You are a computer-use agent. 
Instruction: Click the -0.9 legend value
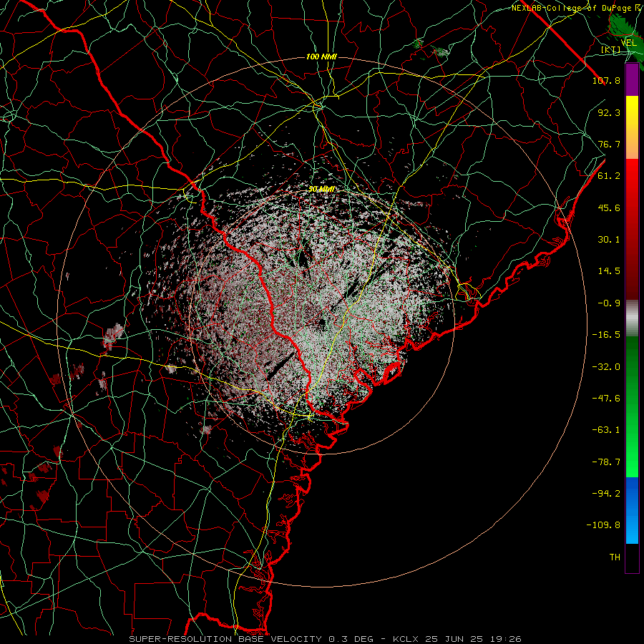point(609,303)
